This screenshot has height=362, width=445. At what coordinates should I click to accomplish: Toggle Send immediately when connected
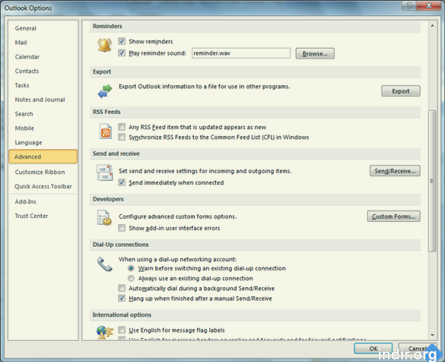(x=122, y=182)
